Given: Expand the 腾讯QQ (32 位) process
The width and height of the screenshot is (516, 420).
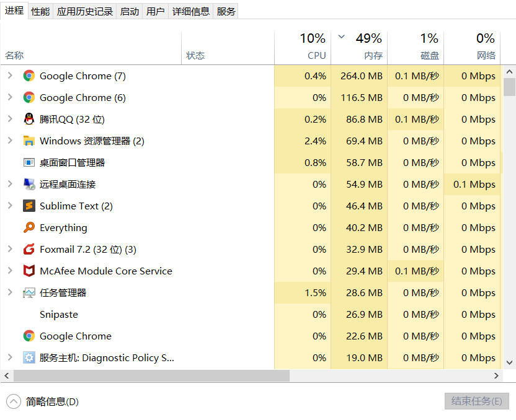Looking at the screenshot, I should pyautogui.click(x=10, y=119).
